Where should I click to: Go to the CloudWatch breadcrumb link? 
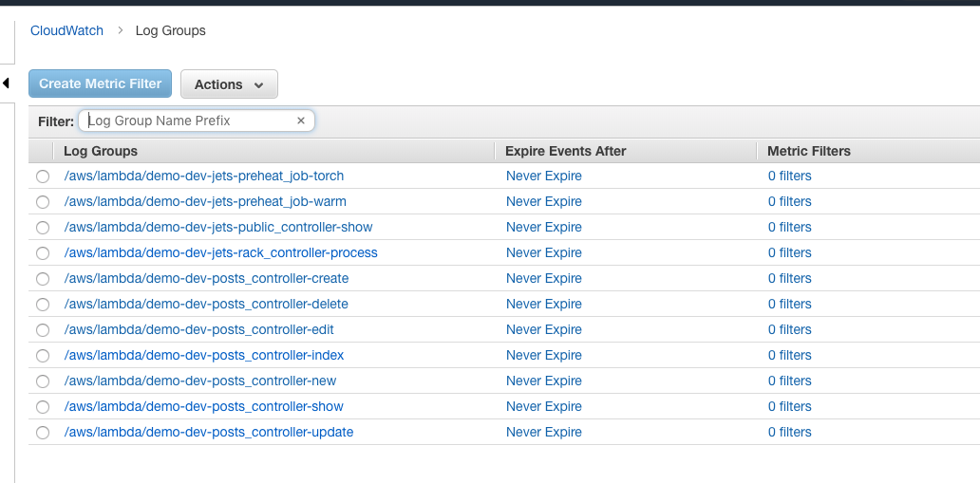click(x=66, y=30)
